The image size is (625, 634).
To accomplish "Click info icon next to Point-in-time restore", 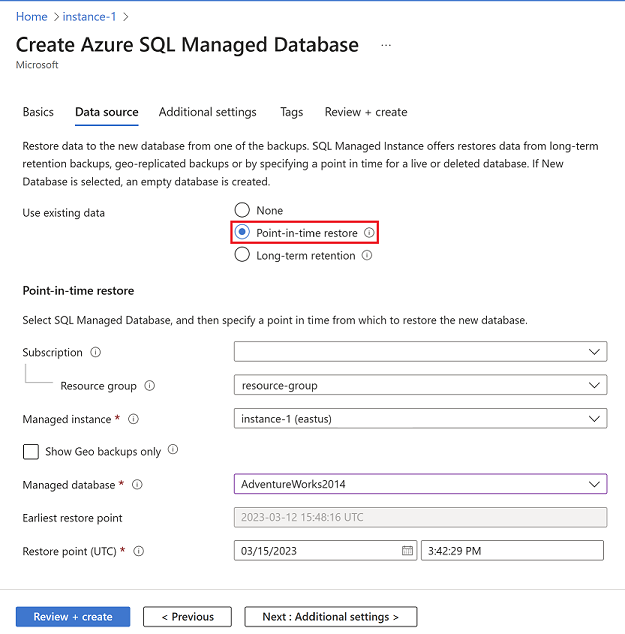I will [x=369, y=233].
